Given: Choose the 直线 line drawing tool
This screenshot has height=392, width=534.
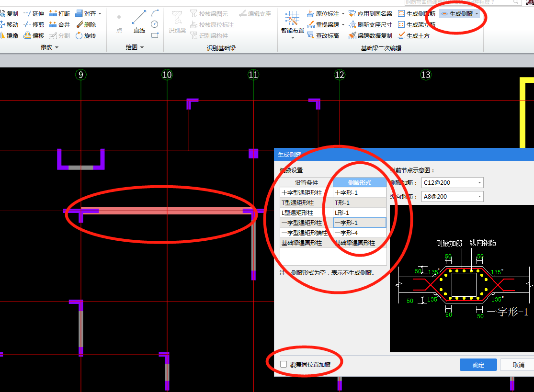Looking at the screenshot, I should point(139,22).
